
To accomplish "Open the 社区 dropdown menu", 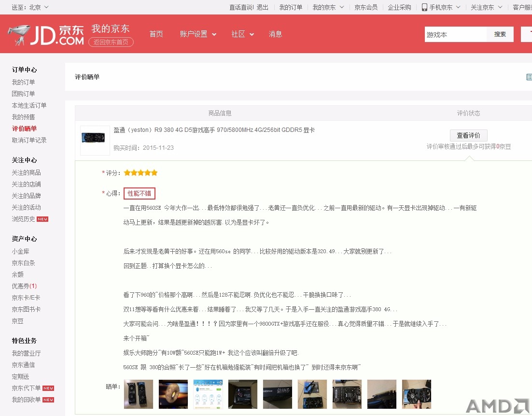I will [243, 34].
